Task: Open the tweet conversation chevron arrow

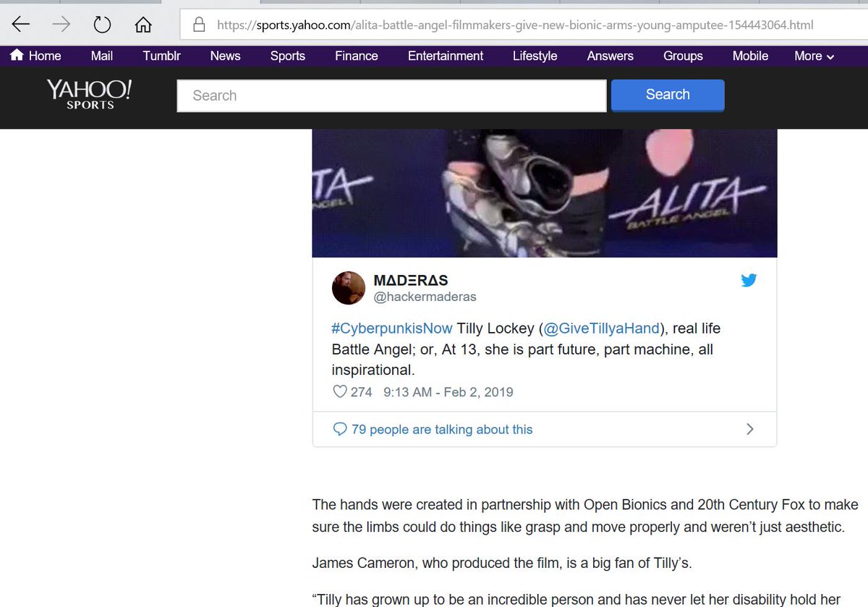Action: click(x=749, y=429)
